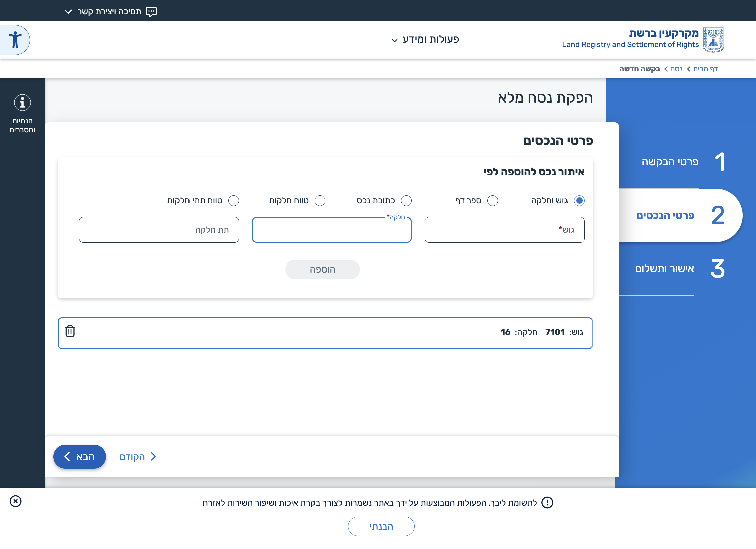Close the cookie notice with the X icon
756x549 pixels.
[x=15, y=501]
